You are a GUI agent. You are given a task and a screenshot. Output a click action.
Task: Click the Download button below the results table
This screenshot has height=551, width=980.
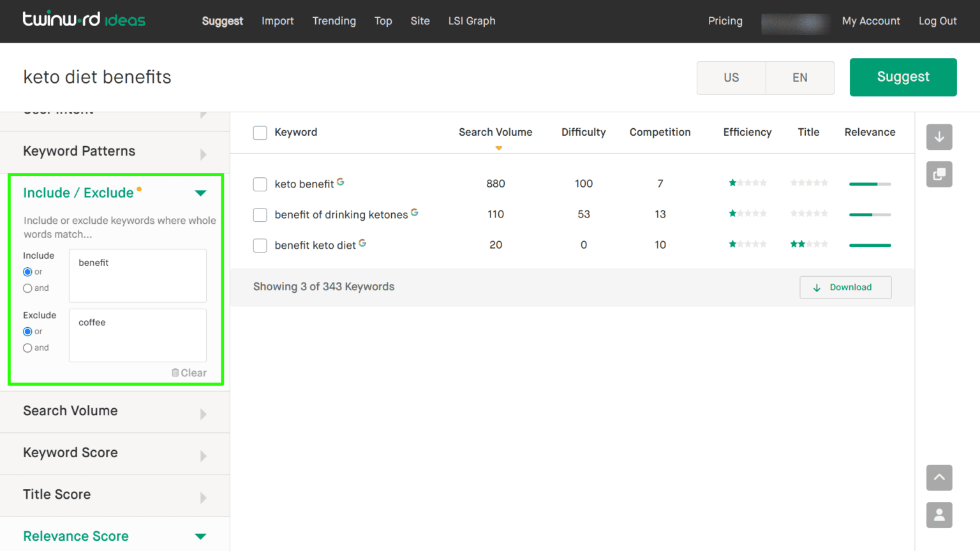click(x=845, y=287)
